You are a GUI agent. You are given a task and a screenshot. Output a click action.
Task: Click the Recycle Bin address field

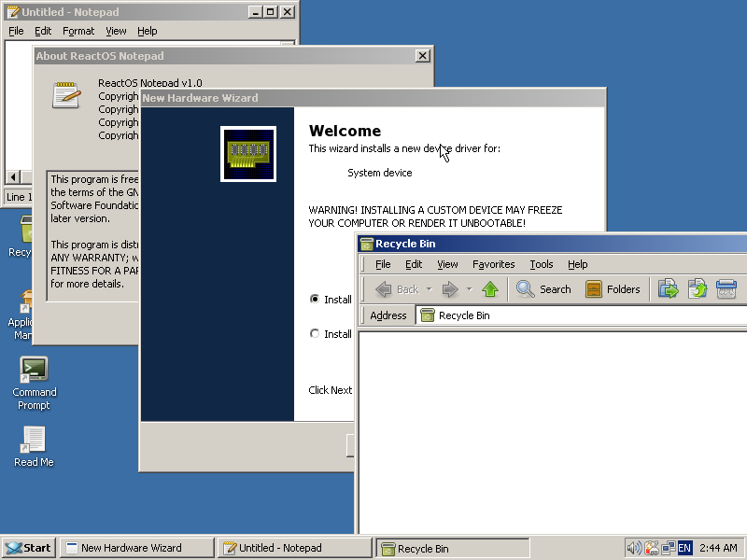581,315
